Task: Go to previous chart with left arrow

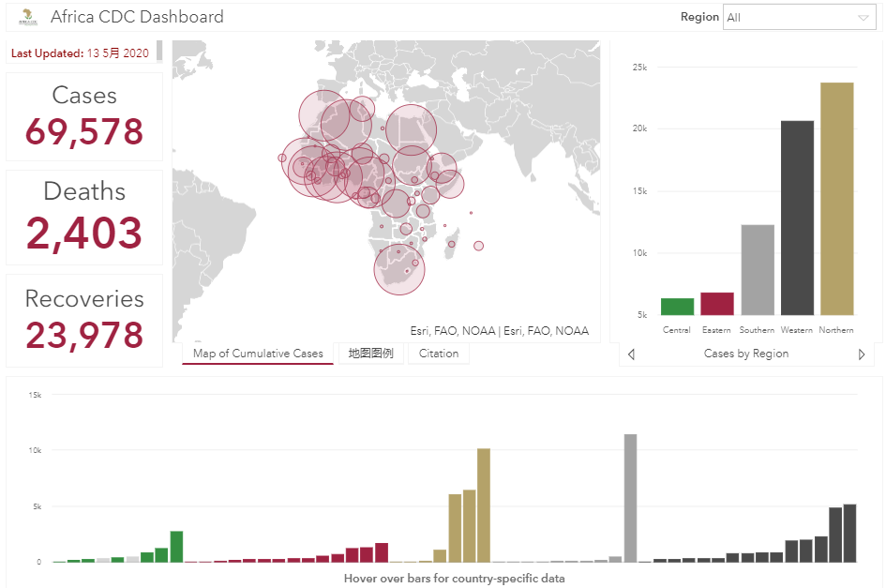Action: click(631, 354)
